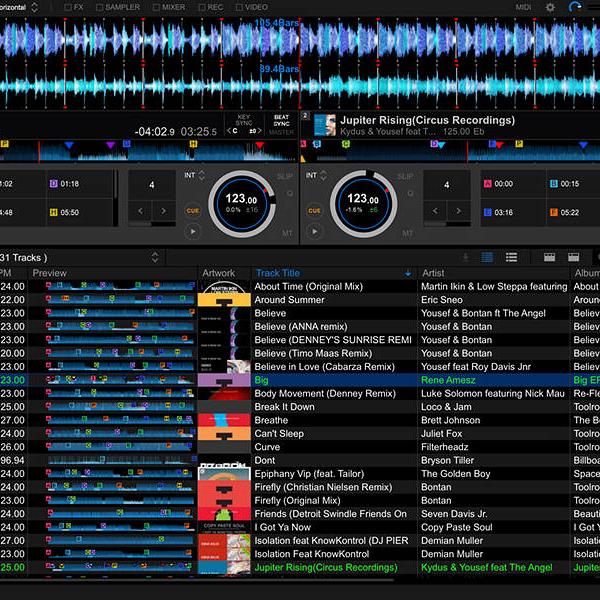Open the settings gear icon

coord(549,7)
